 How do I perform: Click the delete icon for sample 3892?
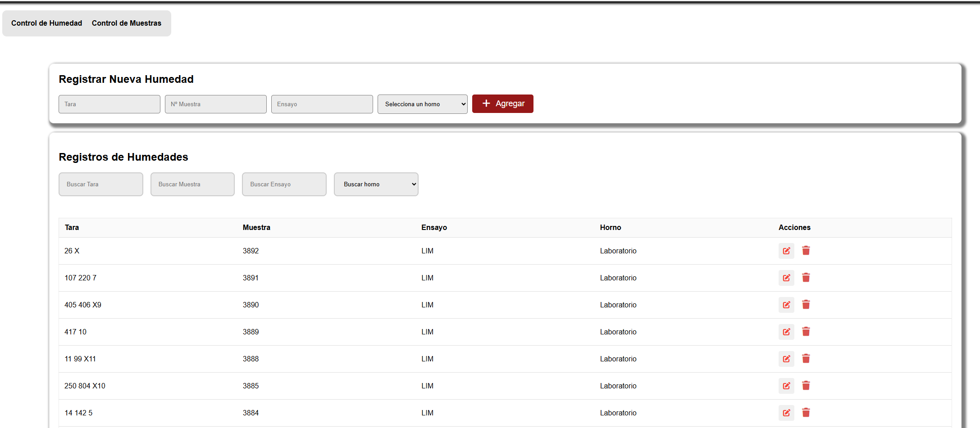[806, 251]
